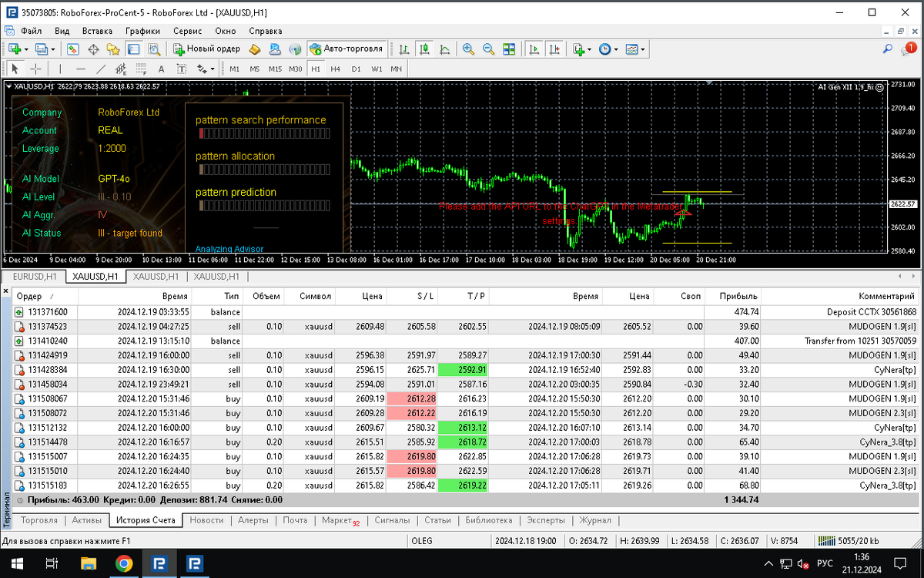Select the equidistant channel tool
This screenshot has height=578, width=924.
pyautogui.click(x=121, y=69)
